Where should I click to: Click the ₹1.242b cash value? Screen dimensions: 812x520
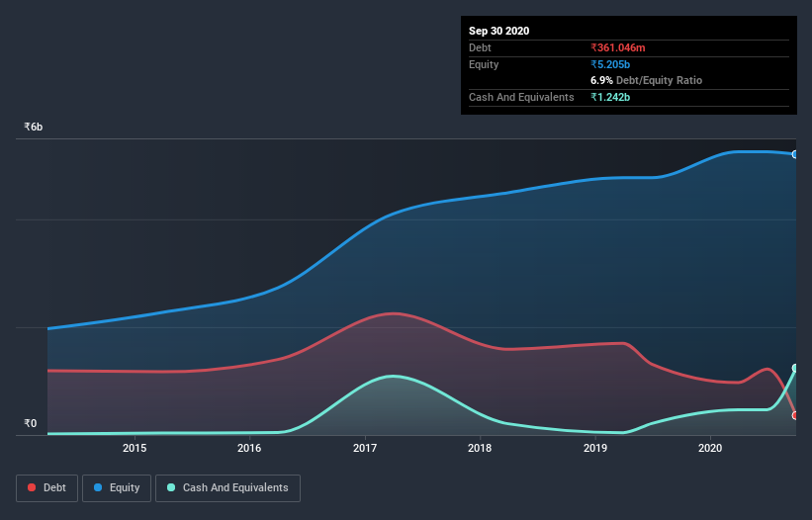tap(610, 97)
